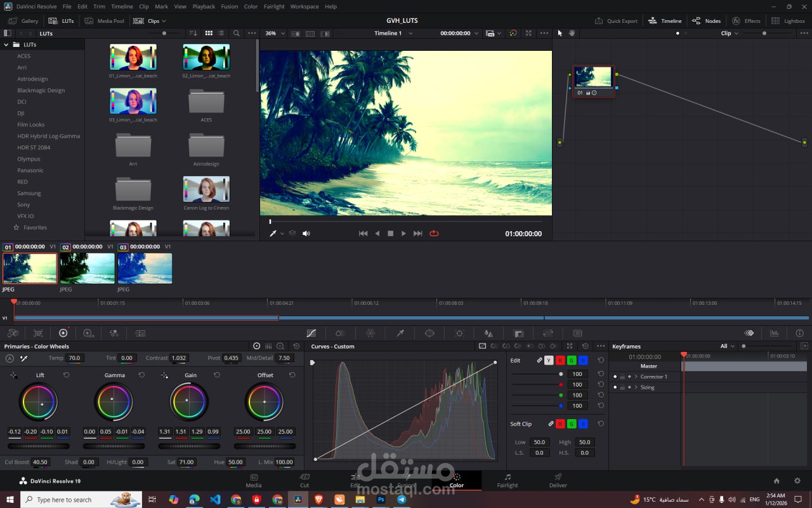Image resolution: width=812 pixels, height=508 pixels.
Task: Toggle the red curve edit channel
Action: point(560,360)
